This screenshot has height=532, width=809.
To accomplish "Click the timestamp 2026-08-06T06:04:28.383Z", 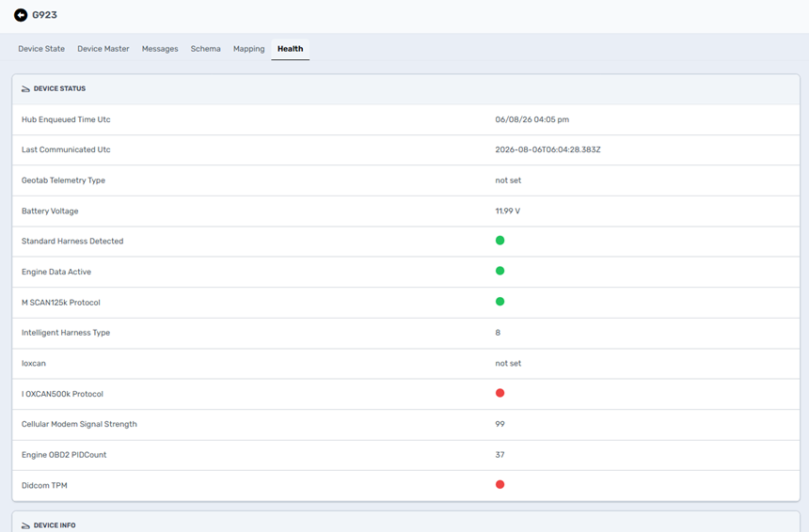I will [547, 149].
